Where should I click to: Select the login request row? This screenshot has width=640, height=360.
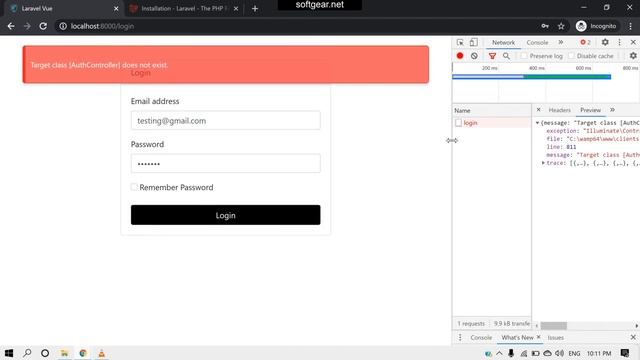click(492, 123)
